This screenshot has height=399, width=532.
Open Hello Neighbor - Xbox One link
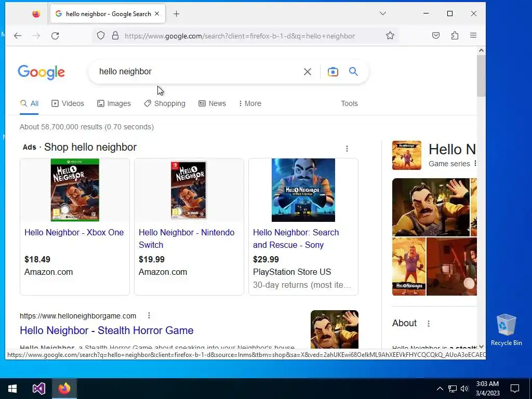(x=74, y=232)
